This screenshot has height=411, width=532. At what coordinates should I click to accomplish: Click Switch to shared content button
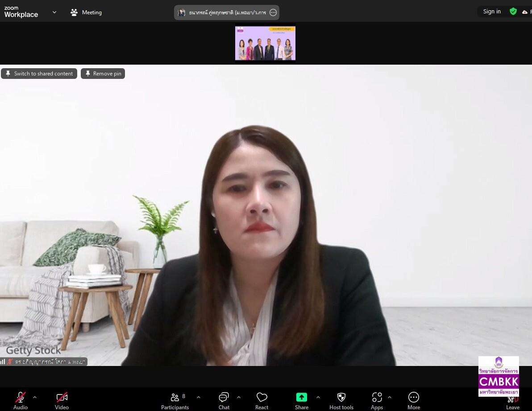pyautogui.click(x=39, y=74)
